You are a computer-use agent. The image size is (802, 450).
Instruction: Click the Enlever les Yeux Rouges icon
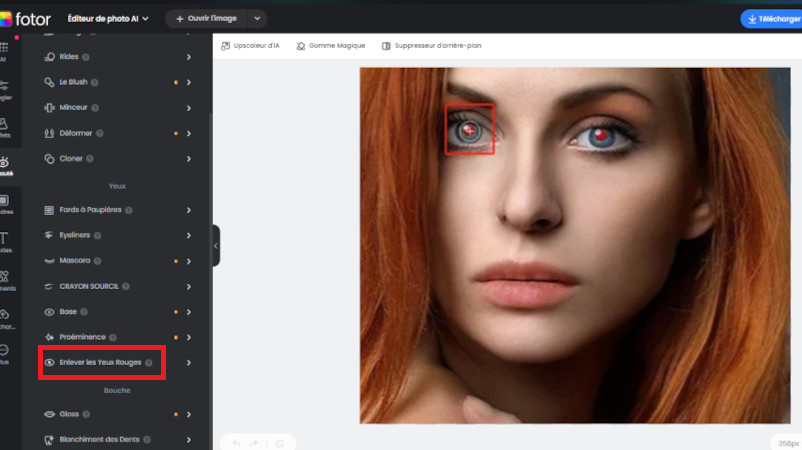(49, 363)
